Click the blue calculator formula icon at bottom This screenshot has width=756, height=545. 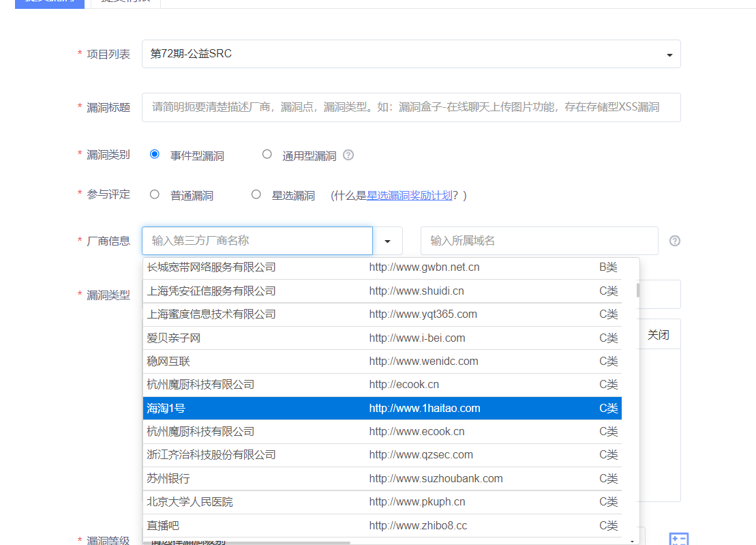[x=679, y=539]
